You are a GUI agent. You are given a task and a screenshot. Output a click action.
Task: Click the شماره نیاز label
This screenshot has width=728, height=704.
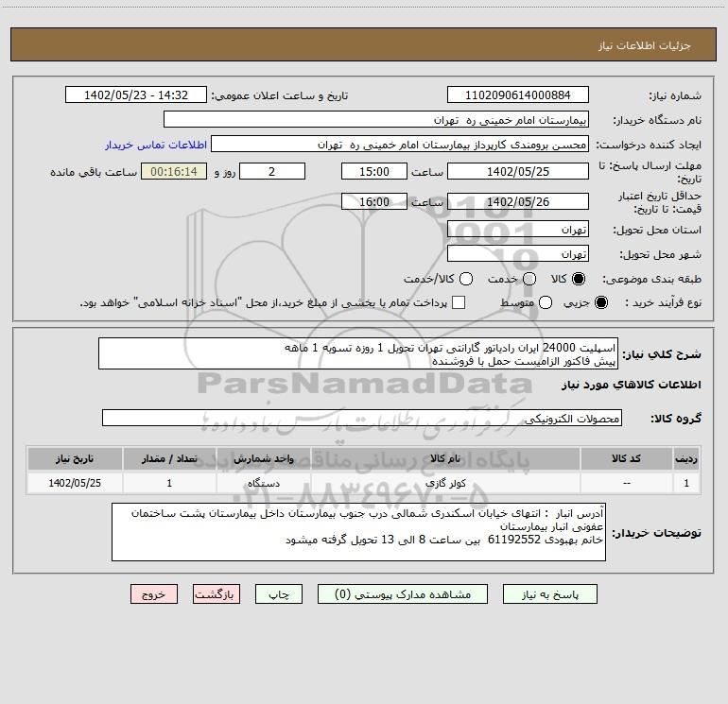[x=675, y=96]
